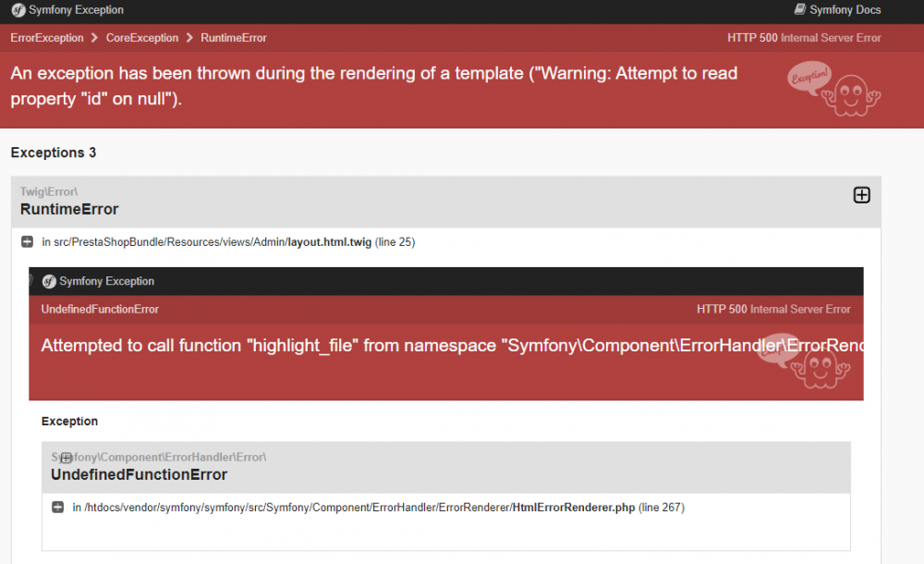924x564 pixels.
Task: Click the plus icon on the UndefinedFunctionError panel
Action: pos(65,458)
